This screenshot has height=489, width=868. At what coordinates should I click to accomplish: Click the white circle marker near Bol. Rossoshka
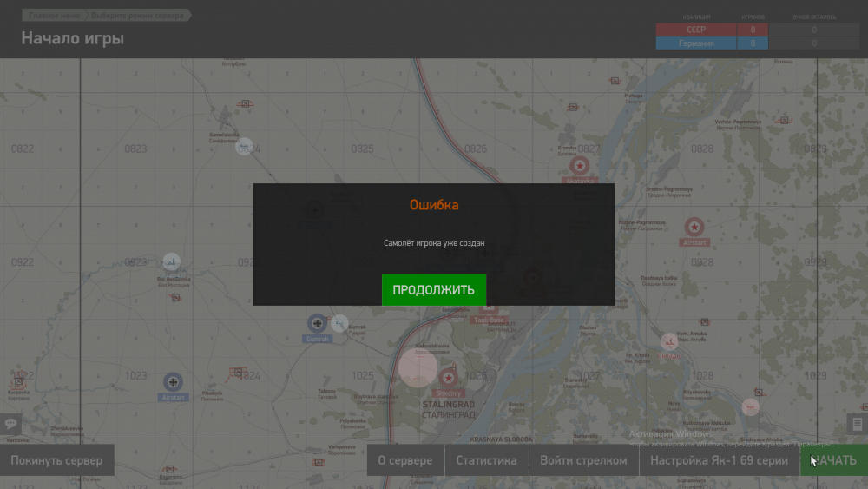(x=172, y=261)
